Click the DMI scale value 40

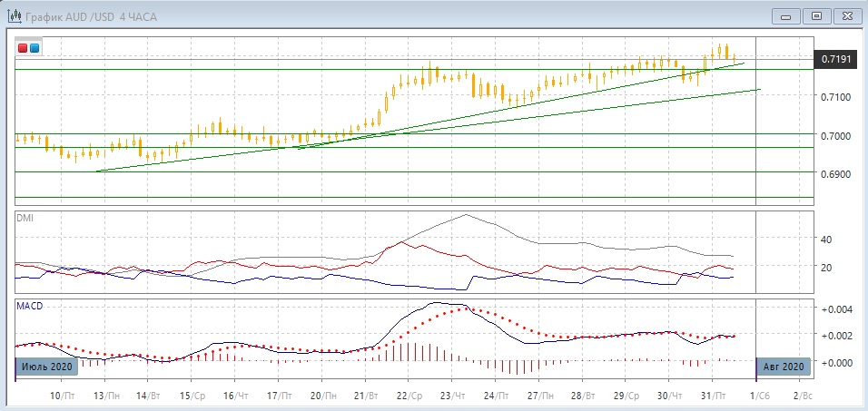point(826,240)
